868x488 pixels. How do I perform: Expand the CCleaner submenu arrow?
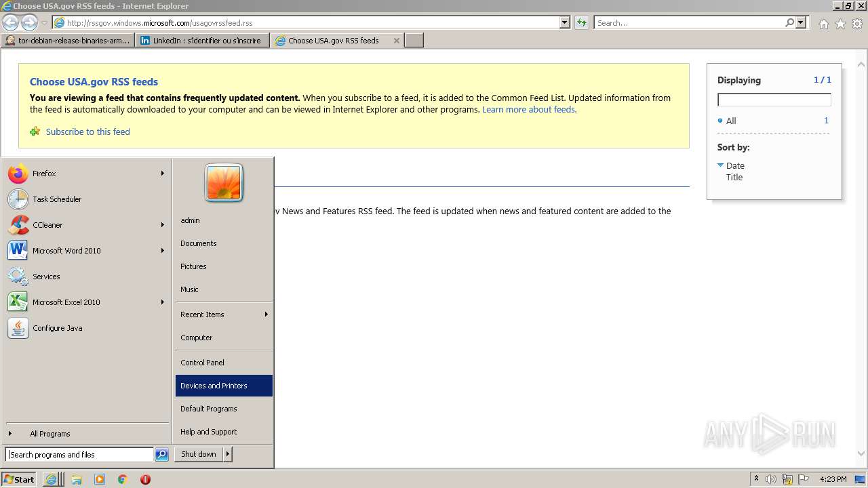(x=163, y=225)
